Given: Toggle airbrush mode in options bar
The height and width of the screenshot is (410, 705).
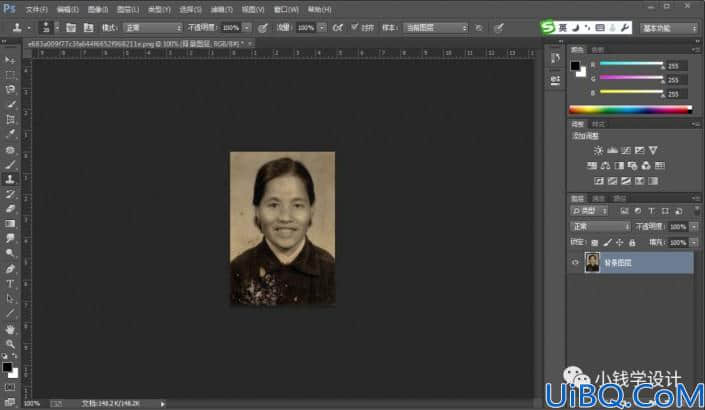Looking at the screenshot, I should tap(338, 28).
